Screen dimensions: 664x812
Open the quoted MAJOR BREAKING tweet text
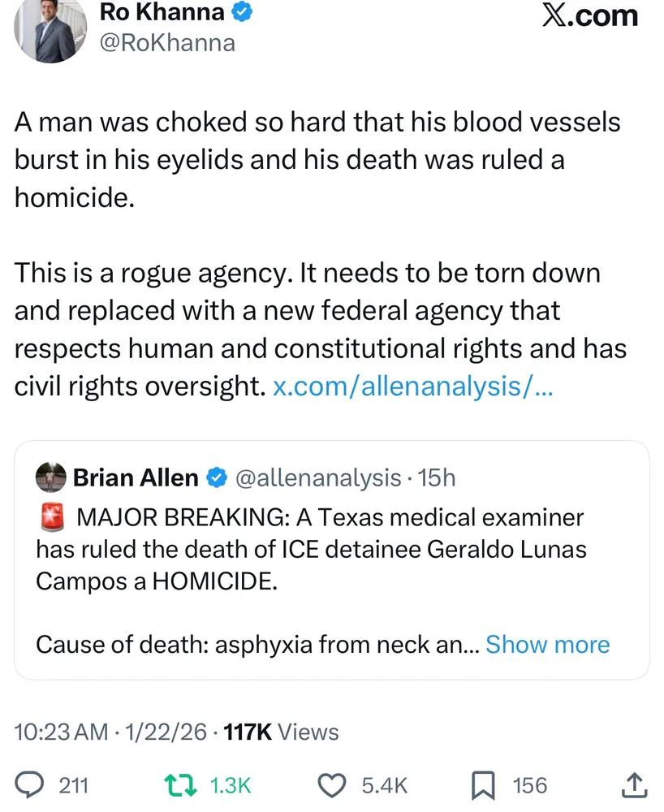(308, 550)
